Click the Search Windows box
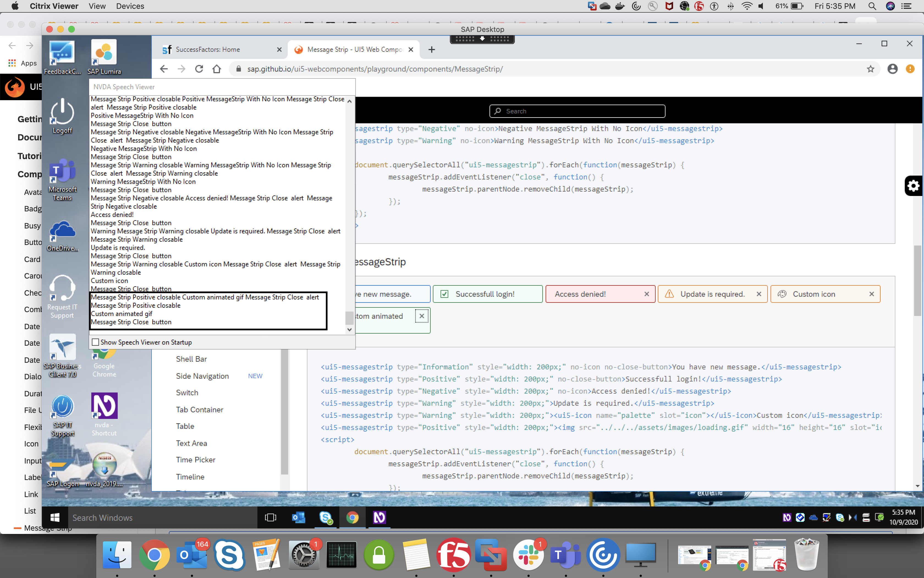The image size is (924, 578). point(162,518)
